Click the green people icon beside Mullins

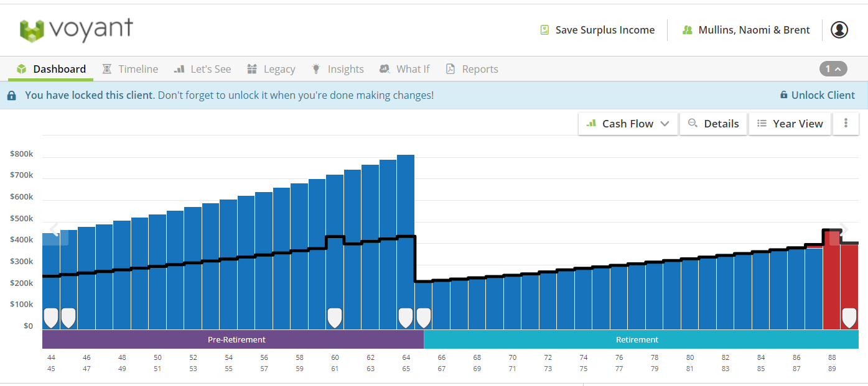tap(688, 30)
